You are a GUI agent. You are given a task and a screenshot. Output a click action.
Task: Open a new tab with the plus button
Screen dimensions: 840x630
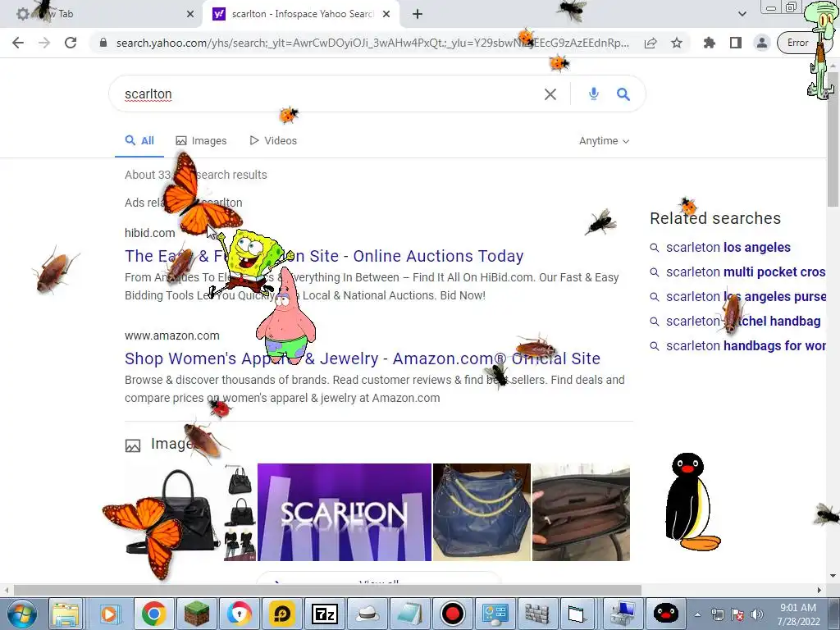click(418, 14)
